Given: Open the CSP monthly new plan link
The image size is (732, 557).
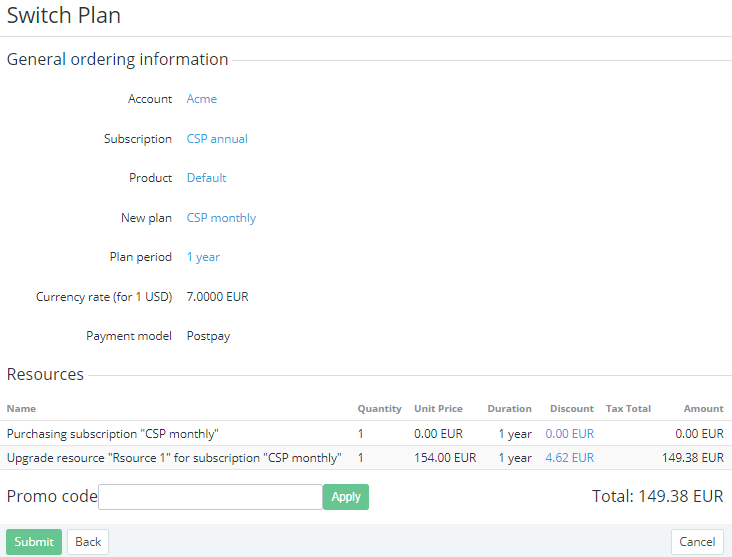Looking at the screenshot, I should point(221,218).
